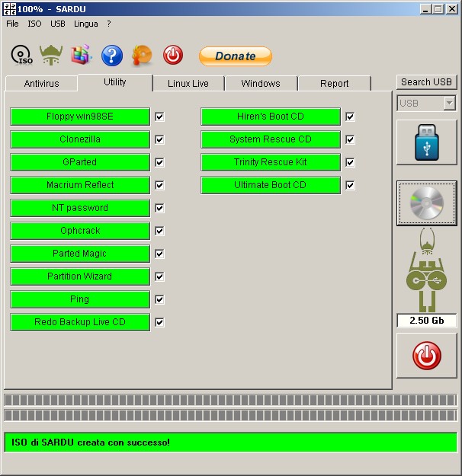The height and width of the screenshot is (476, 462).
Task: Uncheck the Macrium Reflect checkbox
Action: (159, 185)
